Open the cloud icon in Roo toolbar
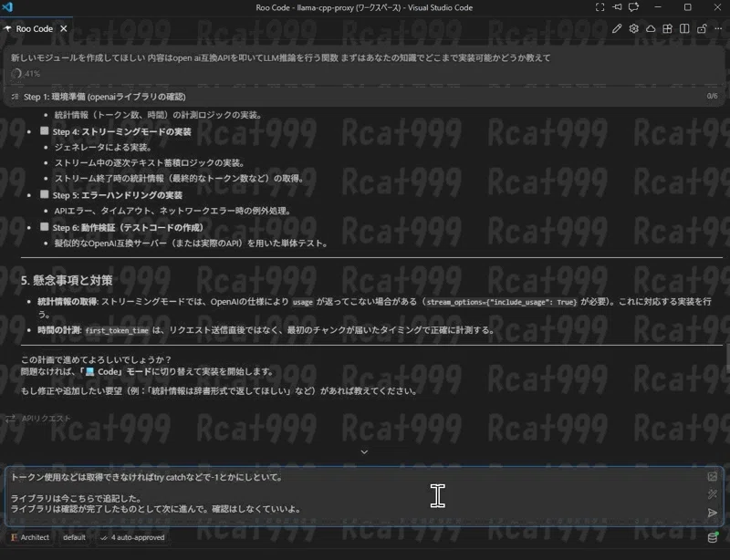 click(651, 29)
